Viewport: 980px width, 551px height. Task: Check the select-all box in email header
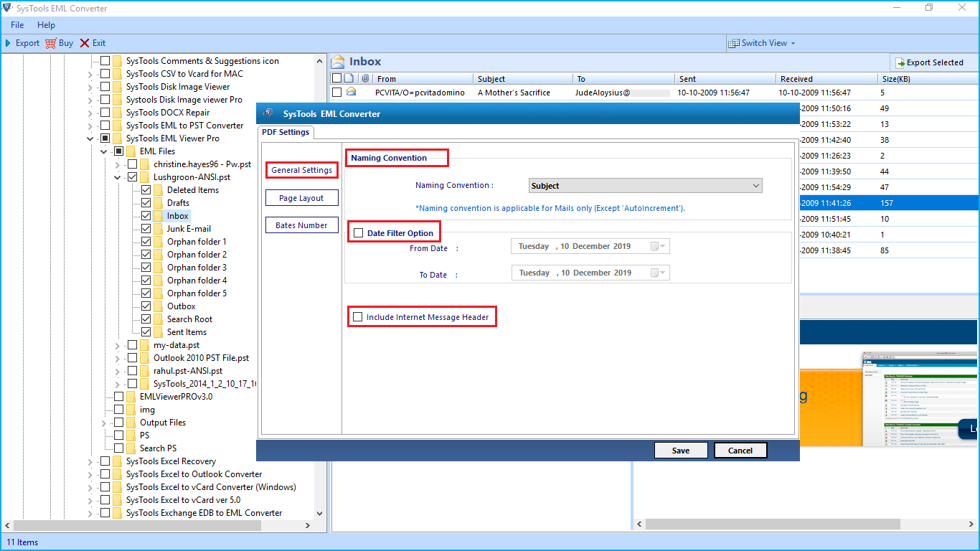tap(336, 78)
